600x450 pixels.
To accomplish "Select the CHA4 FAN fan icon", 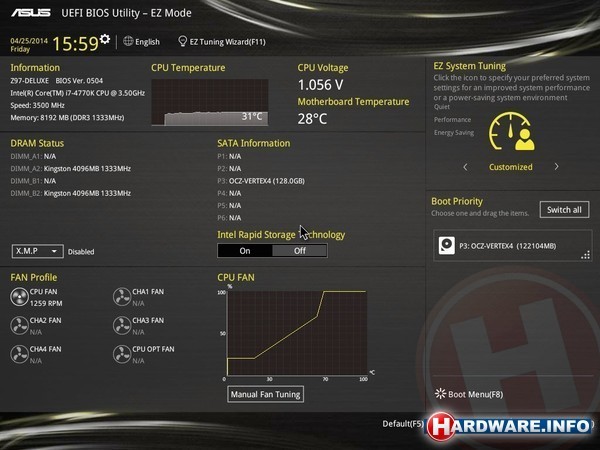I will tap(19, 354).
